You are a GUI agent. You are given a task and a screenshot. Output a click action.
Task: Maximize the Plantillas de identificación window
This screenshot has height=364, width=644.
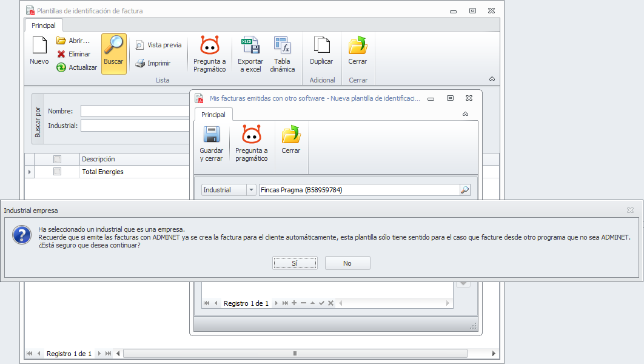click(473, 11)
